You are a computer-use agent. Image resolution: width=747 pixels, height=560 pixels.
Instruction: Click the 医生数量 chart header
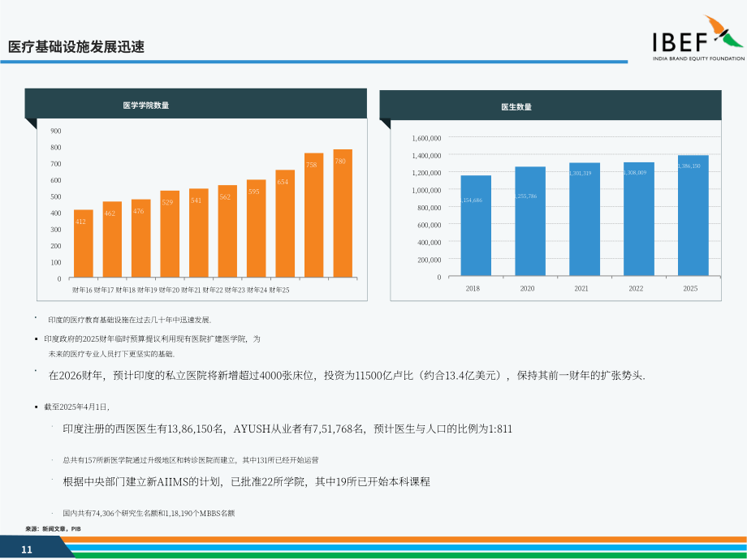tap(551, 106)
